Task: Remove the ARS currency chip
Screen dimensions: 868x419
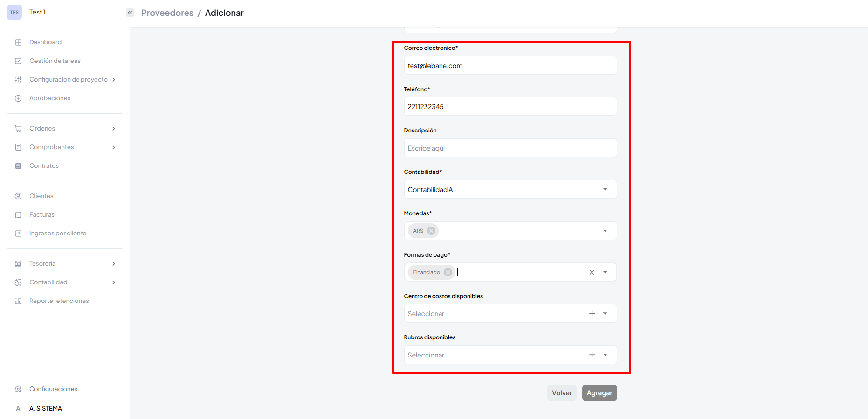Action: click(431, 231)
